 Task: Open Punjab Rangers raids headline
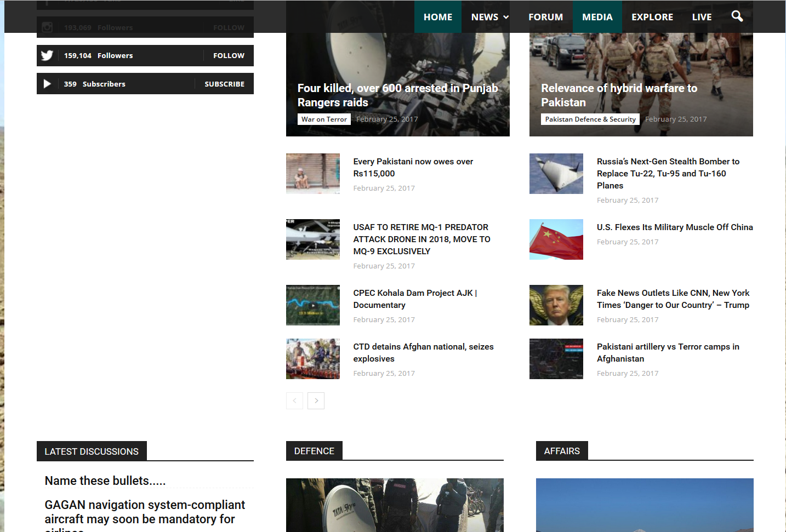tap(397, 95)
